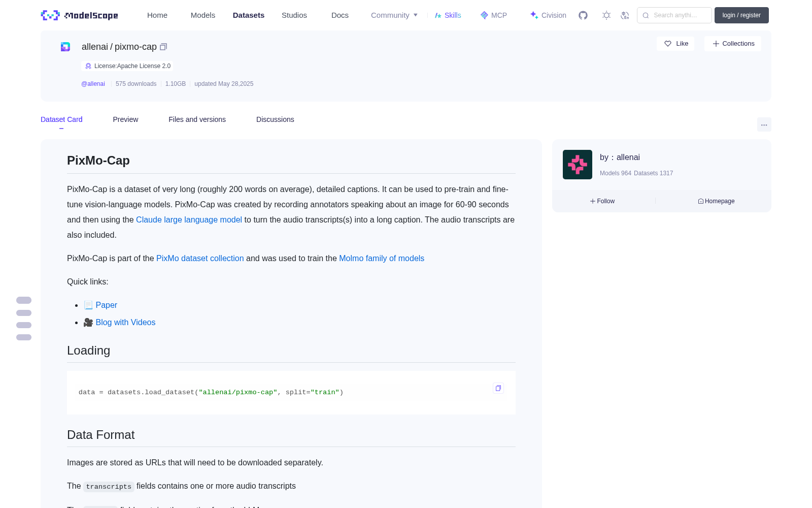The image size is (812, 508).
Task: Like this dataset with the heart
Action: (x=675, y=44)
